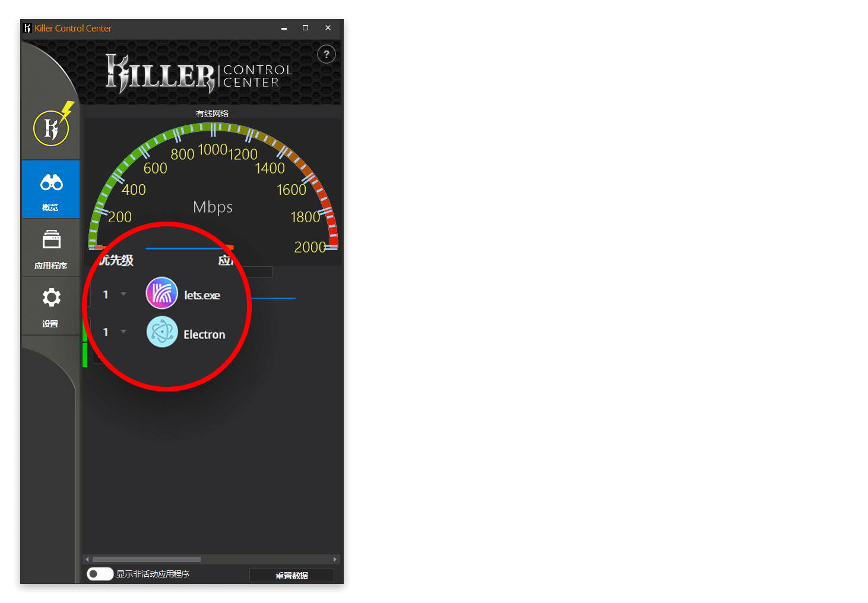Click the 优先级 column header

pyautogui.click(x=116, y=260)
